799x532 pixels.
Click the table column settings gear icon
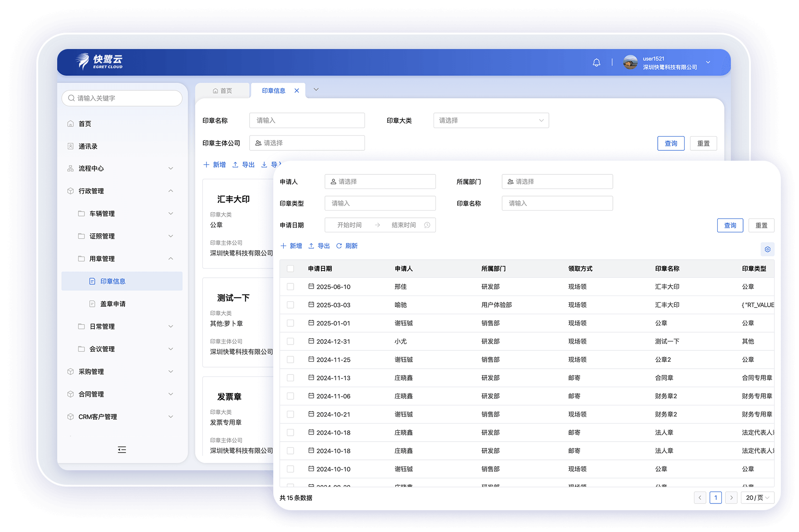767,249
